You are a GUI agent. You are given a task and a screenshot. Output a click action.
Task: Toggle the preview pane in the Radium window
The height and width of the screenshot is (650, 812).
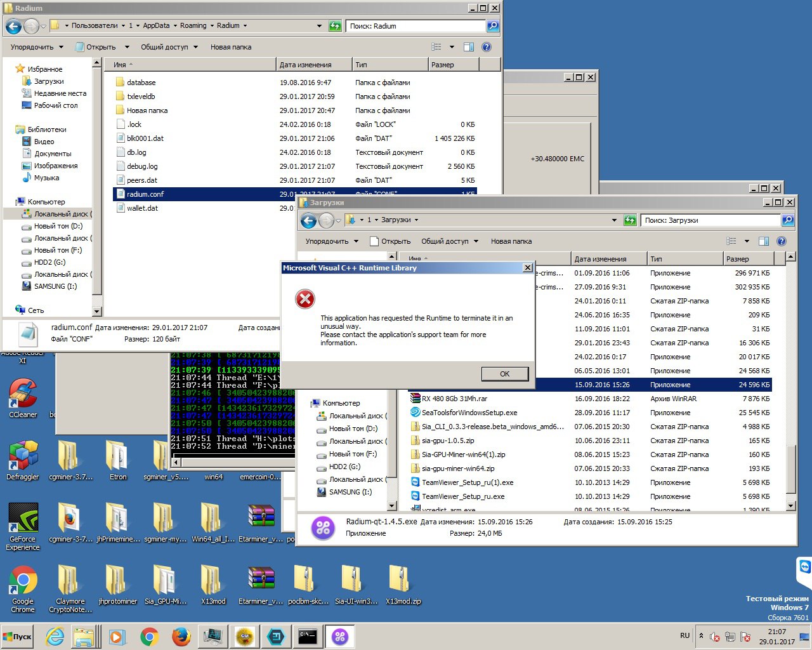(469, 47)
